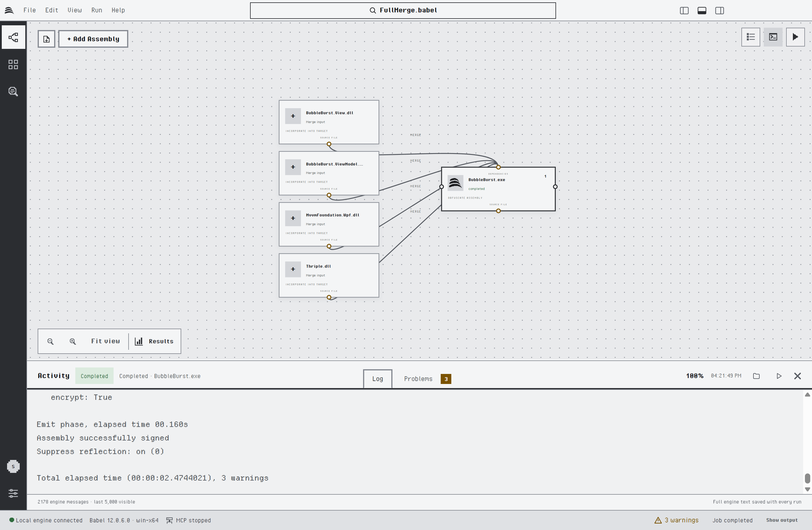Switch to the Log tab
The image size is (812, 530).
[378, 379]
